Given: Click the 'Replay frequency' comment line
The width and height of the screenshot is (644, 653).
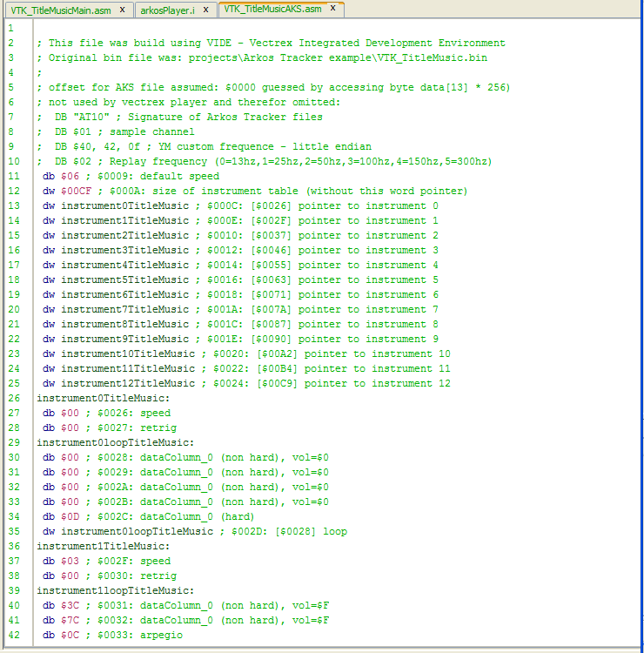Looking at the screenshot, I should click(x=261, y=161).
